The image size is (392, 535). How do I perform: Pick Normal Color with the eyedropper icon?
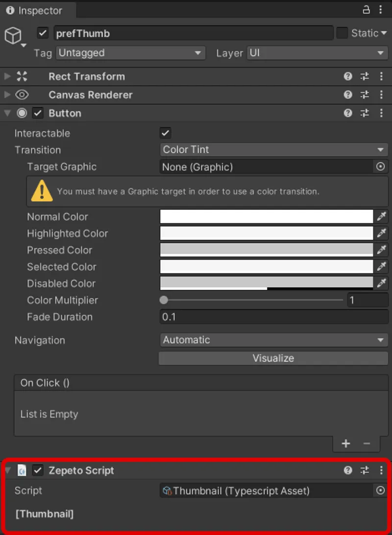(382, 216)
